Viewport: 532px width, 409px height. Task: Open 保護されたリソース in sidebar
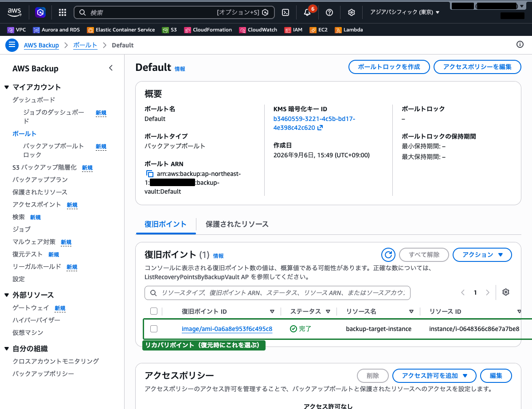[40, 192]
